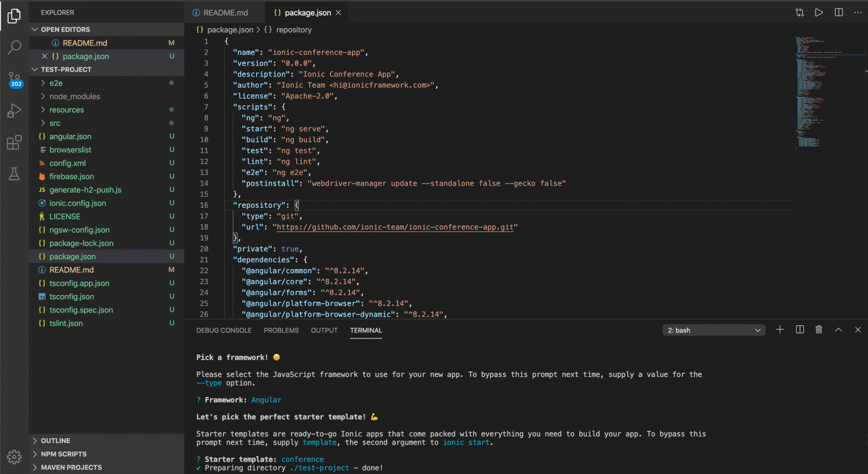Open tslint.json file
The width and height of the screenshot is (868, 474).
[x=106, y=323]
